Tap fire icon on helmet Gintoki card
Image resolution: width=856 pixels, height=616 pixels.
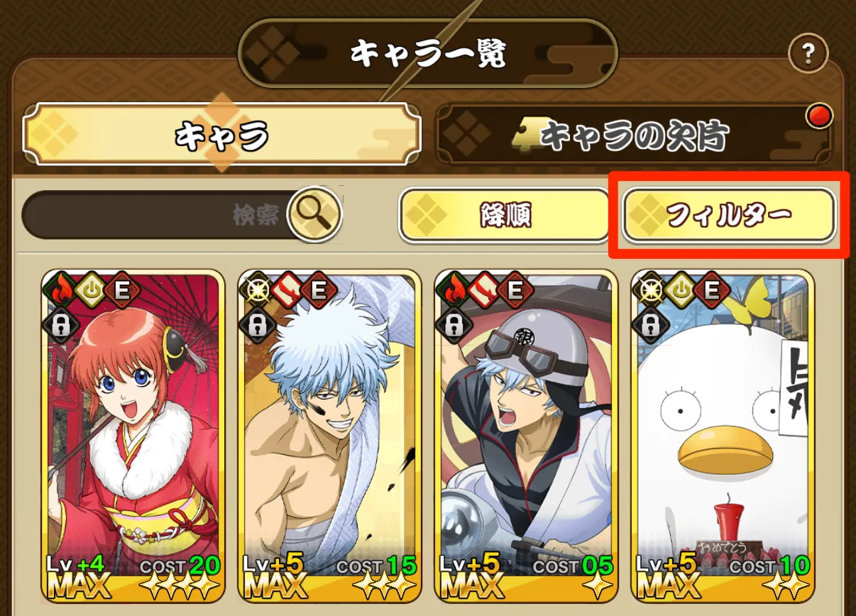pyautogui.click(x=453, y=290)
